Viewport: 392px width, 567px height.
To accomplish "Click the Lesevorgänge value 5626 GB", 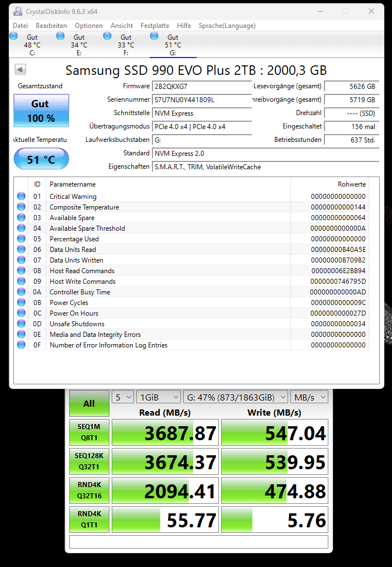I will pos(351,87).
